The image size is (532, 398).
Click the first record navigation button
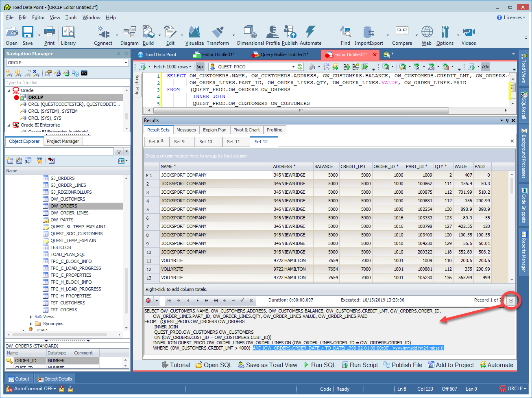click(169, 301)
